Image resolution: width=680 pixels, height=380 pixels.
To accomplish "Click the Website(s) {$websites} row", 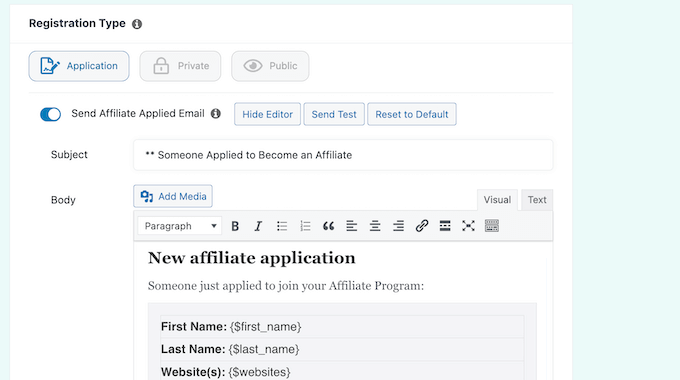I will point(342,372).
